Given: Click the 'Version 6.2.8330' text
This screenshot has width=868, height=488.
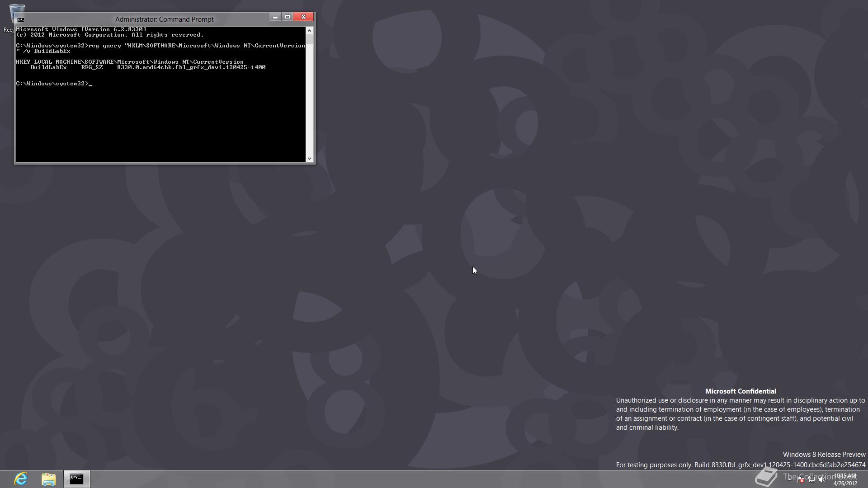Looking at the screenshot, I should [114, 29].
